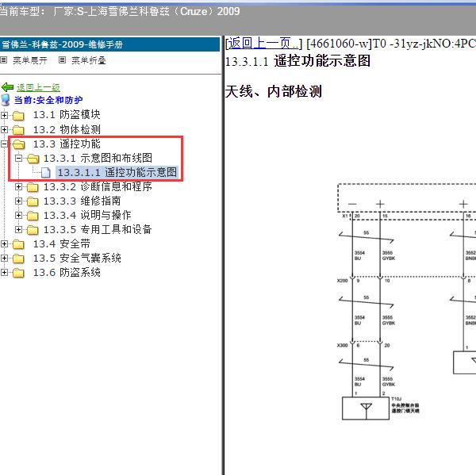The image size is (476, 475).
Task: Select tree item 13.4 安全带
Action: point(61,243)
